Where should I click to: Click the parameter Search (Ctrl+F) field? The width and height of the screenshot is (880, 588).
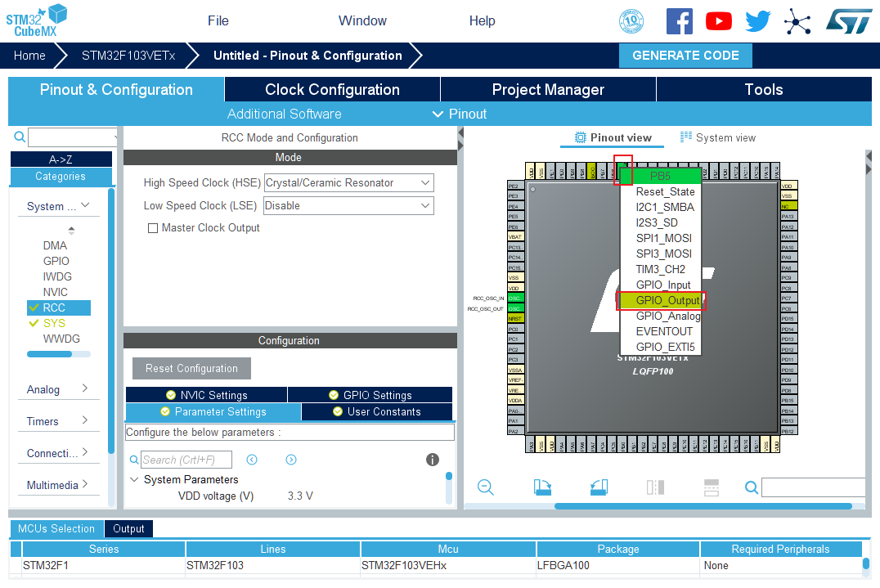(186, 460)
